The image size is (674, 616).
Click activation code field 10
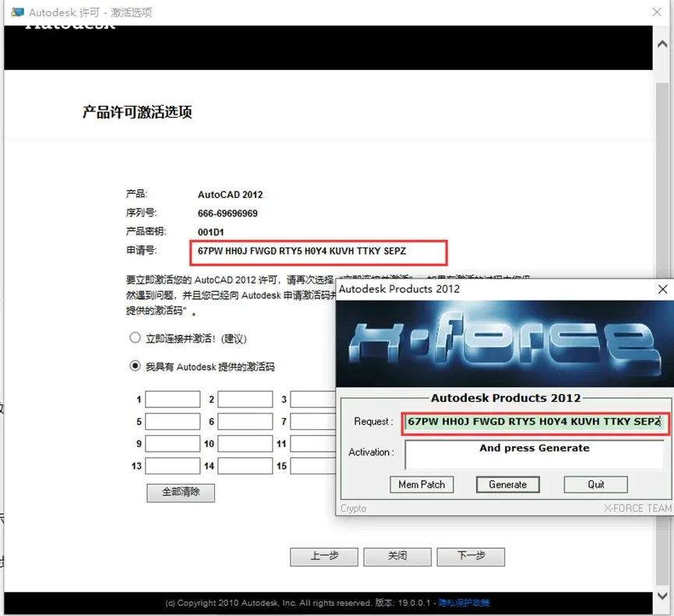(x=245, y=444)
